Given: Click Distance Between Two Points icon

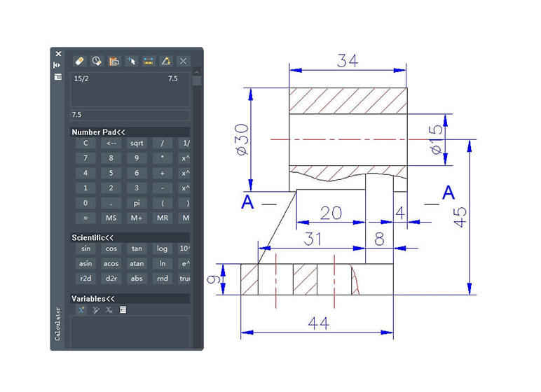Looking at the screenshot, I should [x=149, y=62].
